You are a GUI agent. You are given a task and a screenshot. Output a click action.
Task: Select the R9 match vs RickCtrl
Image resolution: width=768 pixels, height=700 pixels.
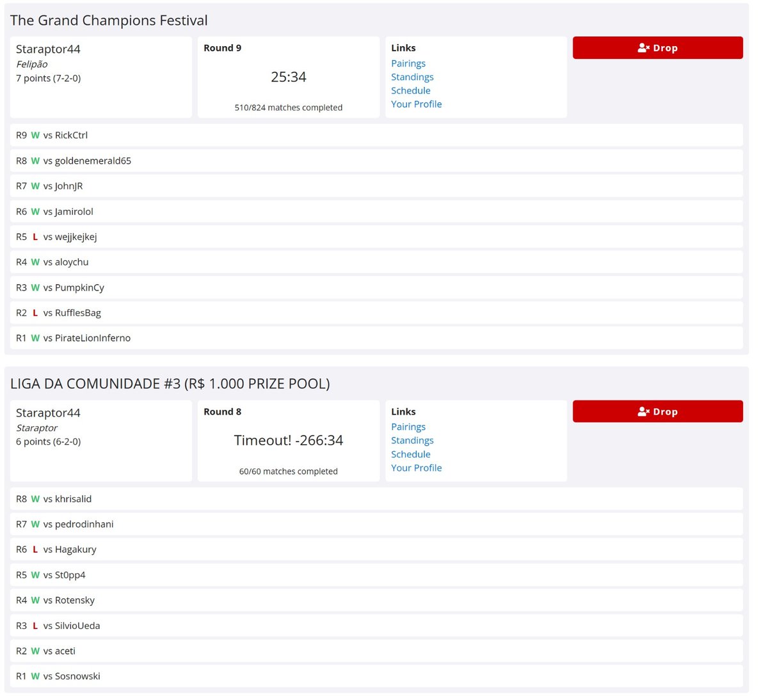[376, 135]
